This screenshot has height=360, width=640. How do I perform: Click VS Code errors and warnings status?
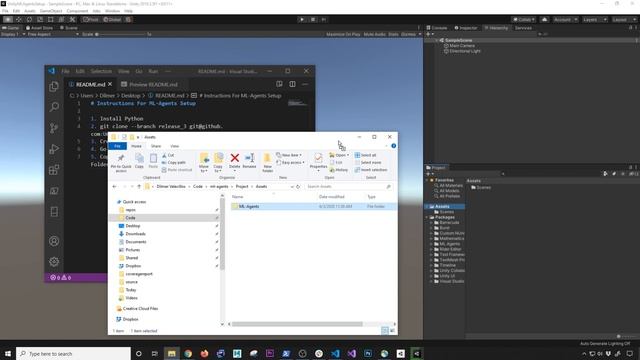[60, 278]
